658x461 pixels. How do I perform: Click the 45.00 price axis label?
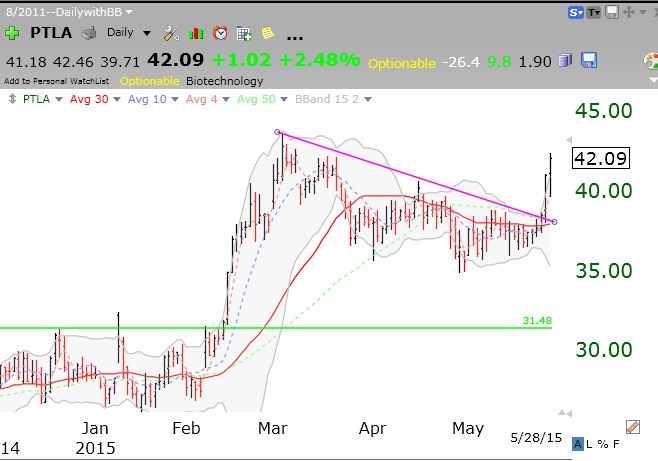tap(603, 111)
